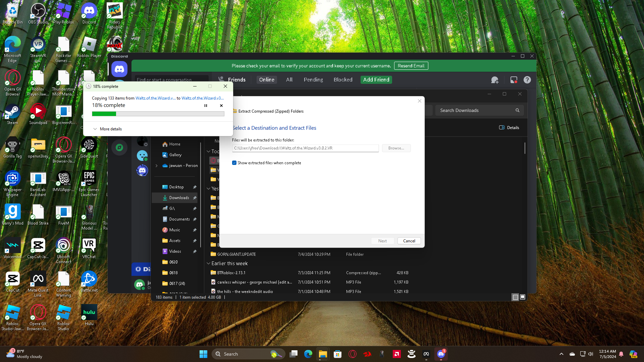Unpin Downloads from quick access
The height and width of the screenshot is (362, 644).
tap(195, 198)
